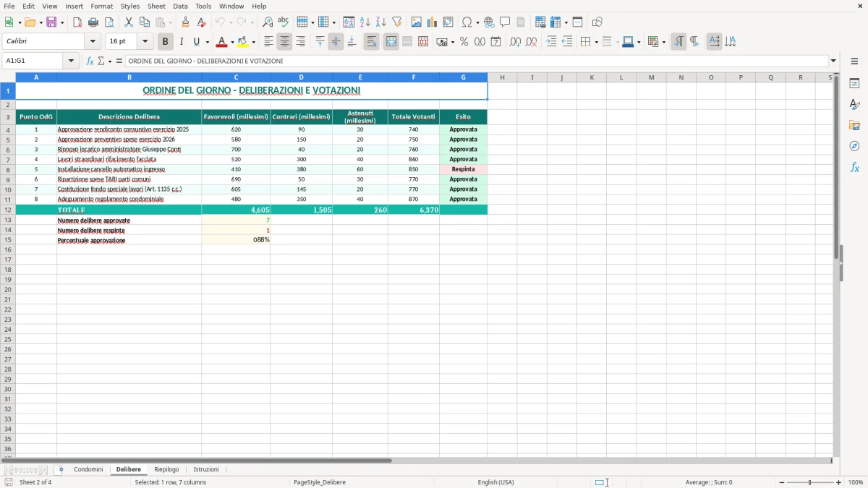Click the Insert Chart icon
The width and height of the screenshot is (868, 488).
pyautogui.click(x=433, y=22)
